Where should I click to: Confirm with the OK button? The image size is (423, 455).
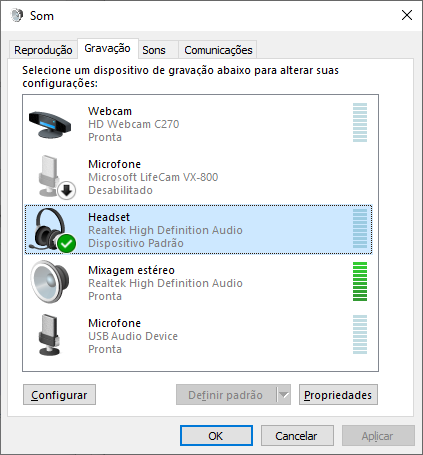coord(216,436)
